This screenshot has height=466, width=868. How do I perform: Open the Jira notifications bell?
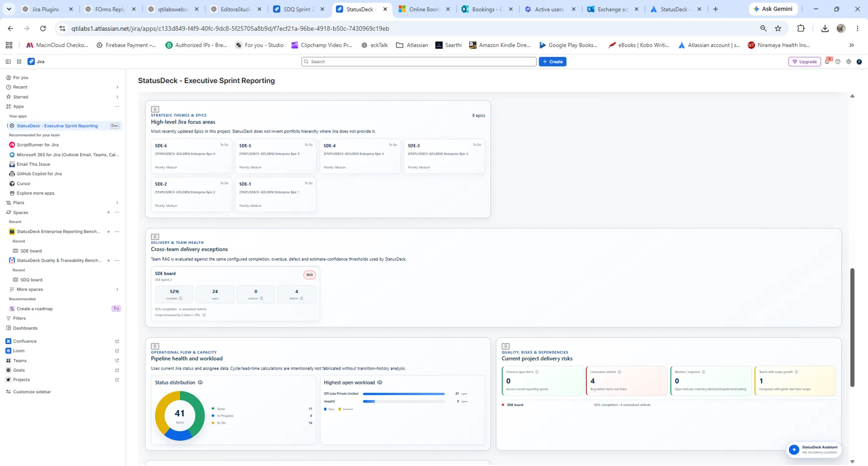tap(827, 62)
